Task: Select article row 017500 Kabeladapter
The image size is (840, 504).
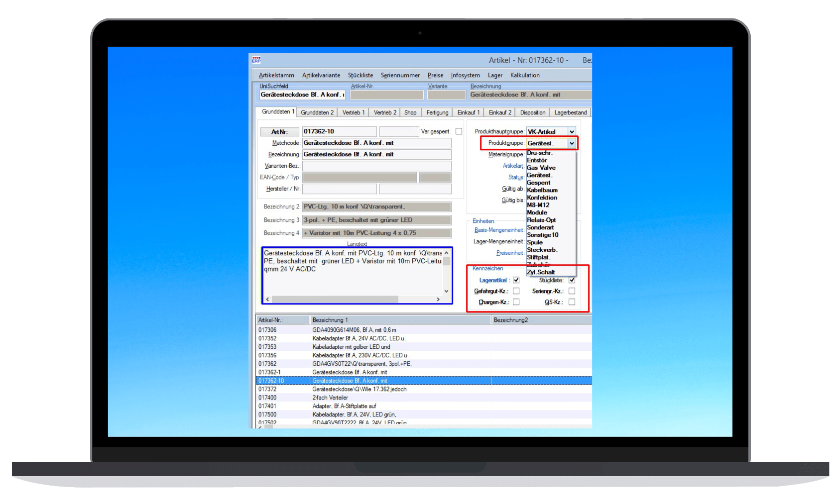Action: click(424, 414)
